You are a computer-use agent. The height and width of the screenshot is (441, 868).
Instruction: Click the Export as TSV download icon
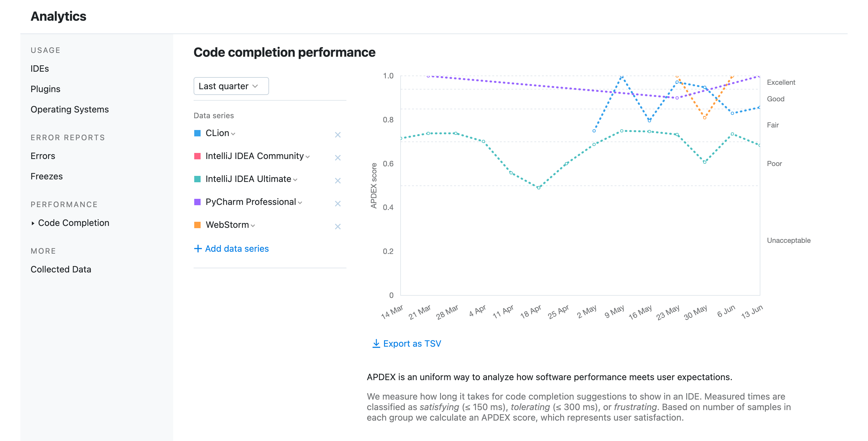(x=374, y=343)
